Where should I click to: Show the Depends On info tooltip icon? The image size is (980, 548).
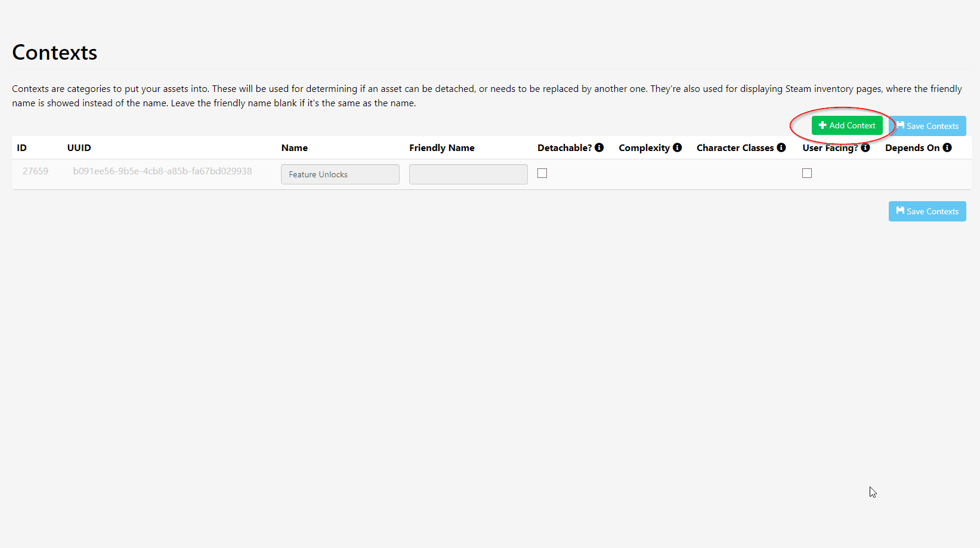tap(947, 147)
